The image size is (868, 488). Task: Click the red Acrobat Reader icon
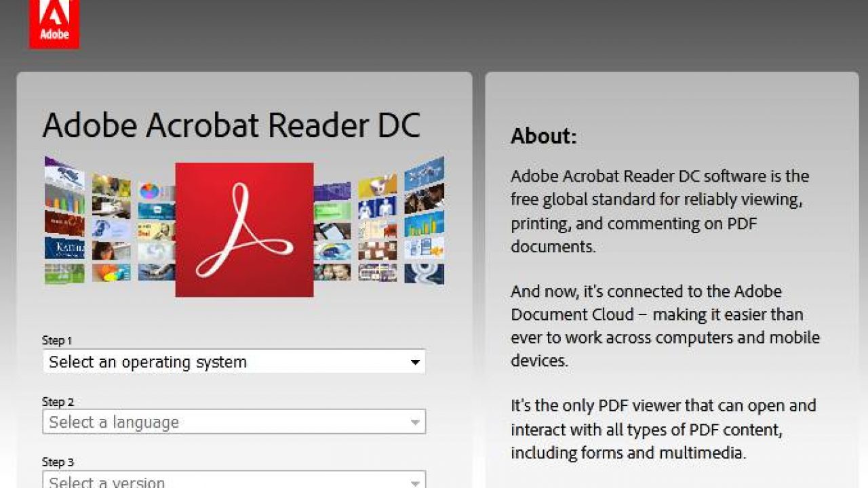pyautogui.click(x=244, y=230)
